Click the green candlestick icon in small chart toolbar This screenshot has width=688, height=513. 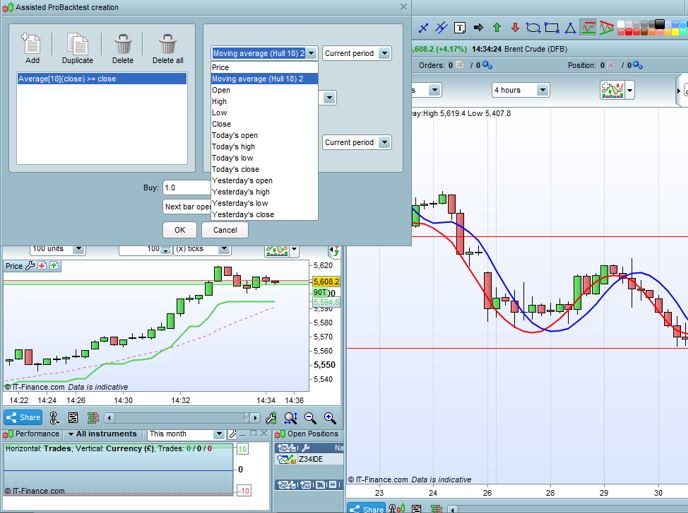pyautogui.click(x=93, y=418)
